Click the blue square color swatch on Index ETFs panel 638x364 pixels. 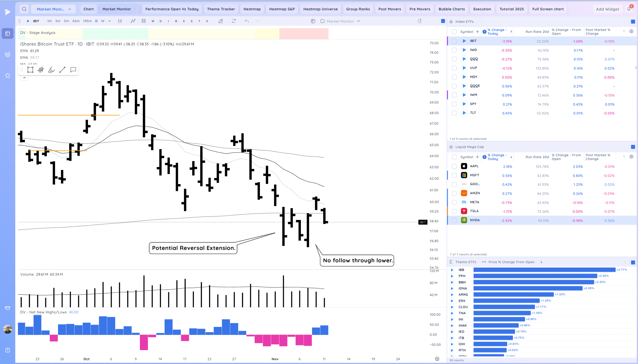click(633, 22)
